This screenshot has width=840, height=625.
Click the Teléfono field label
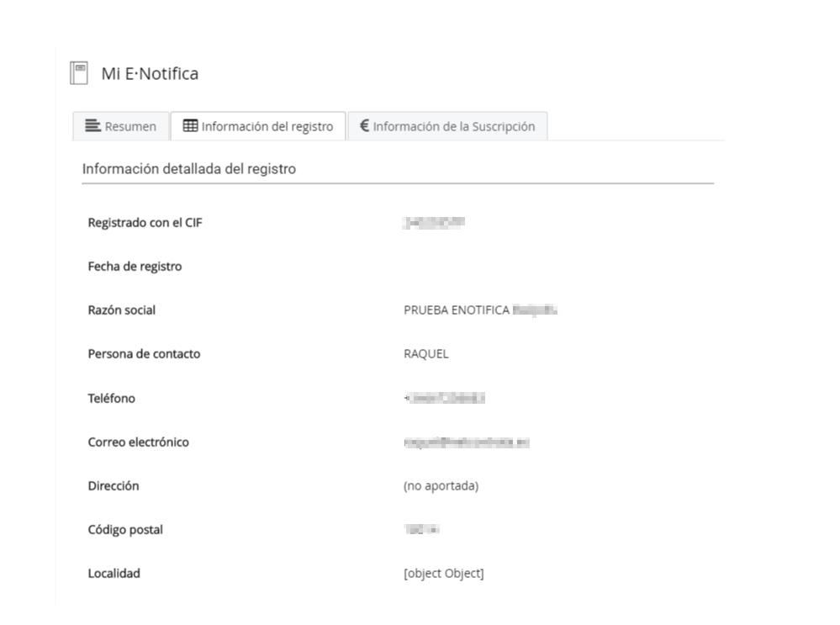coord(112,399)
